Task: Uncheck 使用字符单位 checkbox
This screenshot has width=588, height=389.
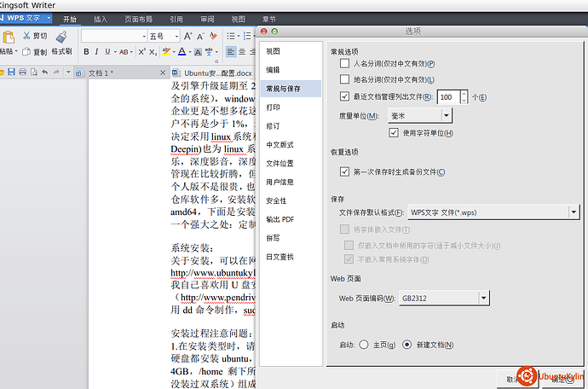Action: pos(394,132)
